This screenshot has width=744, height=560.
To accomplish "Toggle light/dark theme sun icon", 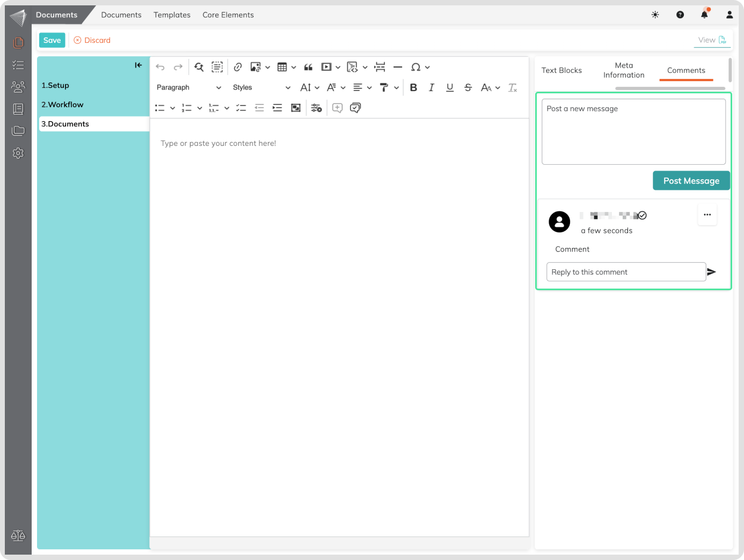I will click(x=655, y=15).
